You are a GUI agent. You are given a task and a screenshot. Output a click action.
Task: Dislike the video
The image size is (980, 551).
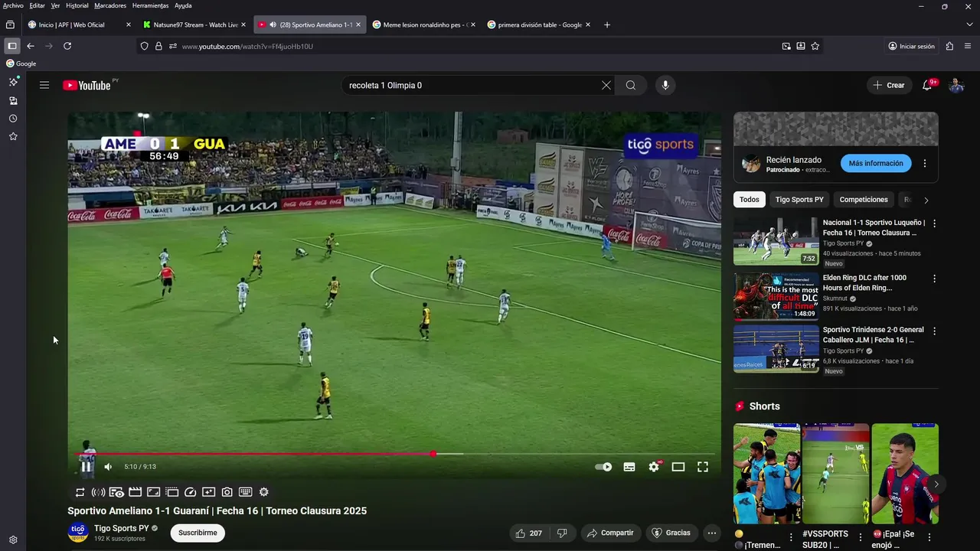coord(562,533)
